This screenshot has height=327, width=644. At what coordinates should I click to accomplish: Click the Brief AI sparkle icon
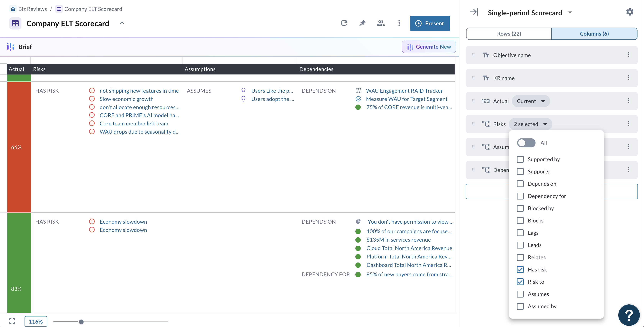[10, 47]
